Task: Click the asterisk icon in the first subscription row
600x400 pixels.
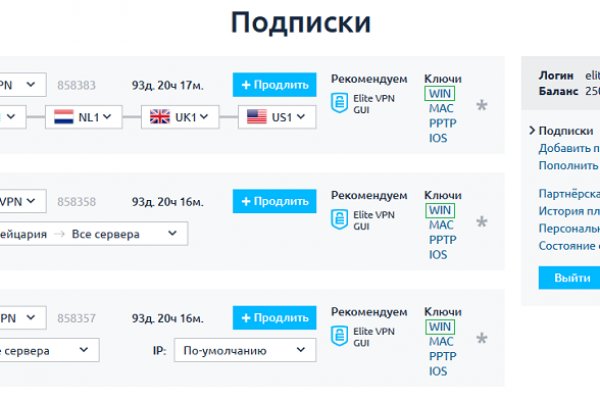Action: (482, 105)
